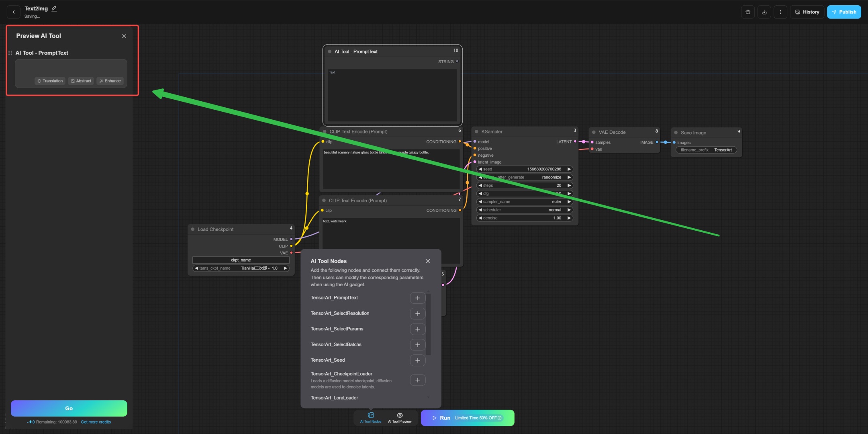Image resolution: width=868 pixels, height=434 pixels.
Task: Add the TensorArt_SelectResolution node
Action: coord(417,313)
